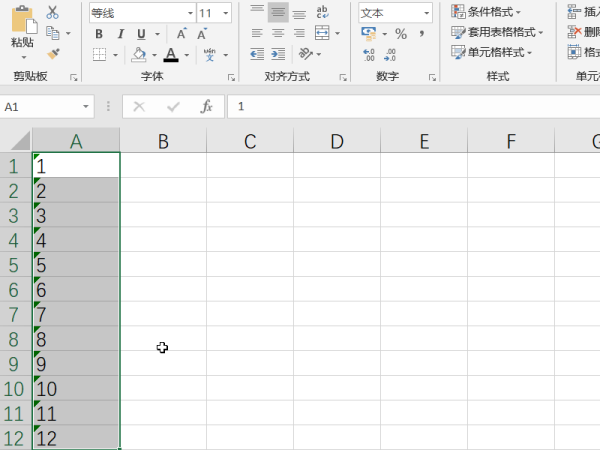Cancel formula entry X button

[x=139, y=106]
